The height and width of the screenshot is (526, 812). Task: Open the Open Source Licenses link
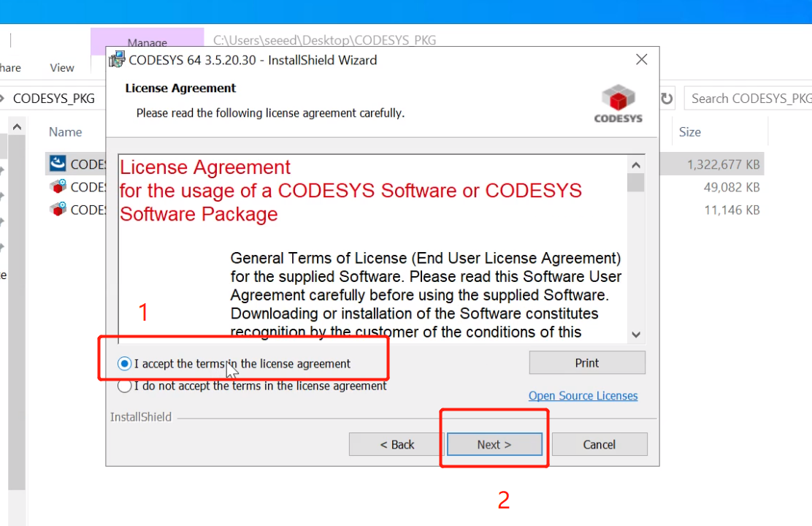click(583, 396)
